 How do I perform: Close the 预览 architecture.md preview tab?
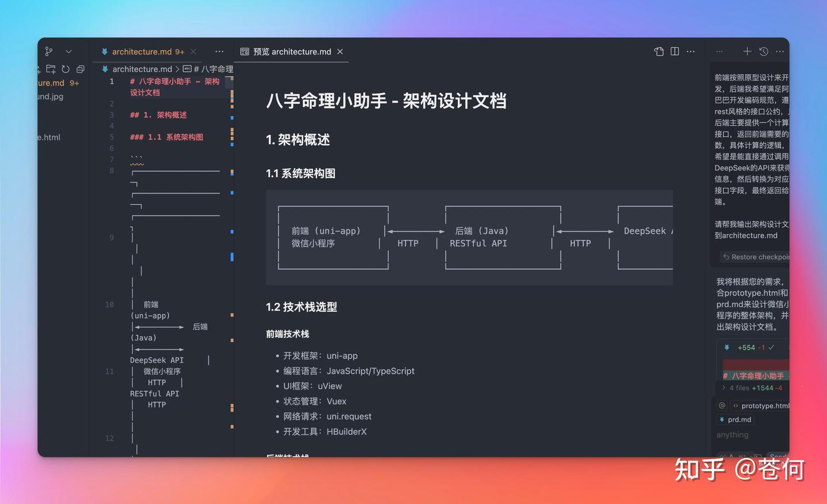pos(340,52)
